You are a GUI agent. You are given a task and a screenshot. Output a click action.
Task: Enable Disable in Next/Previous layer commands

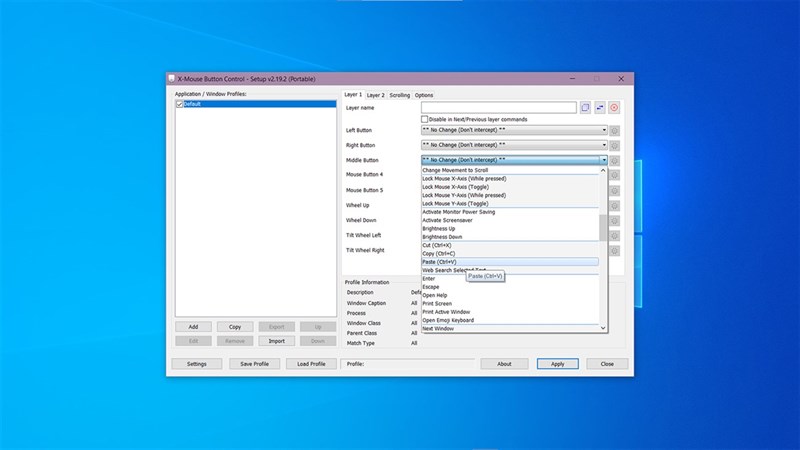click(x=425, y=119)
